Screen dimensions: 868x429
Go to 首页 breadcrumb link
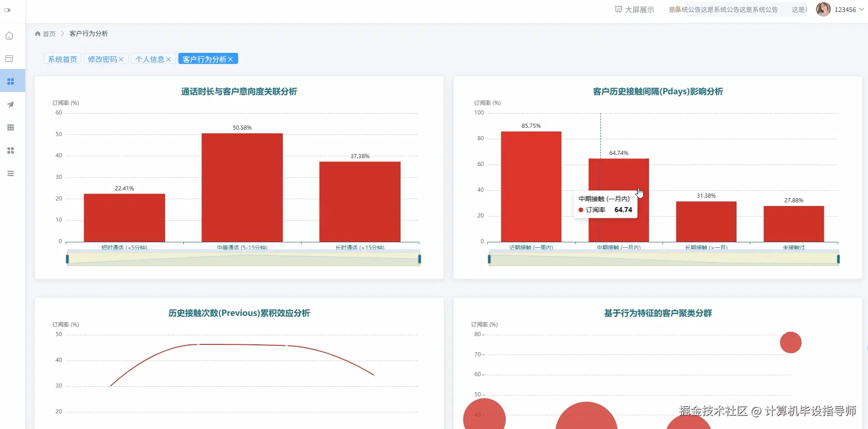click(x=49, y=34)
